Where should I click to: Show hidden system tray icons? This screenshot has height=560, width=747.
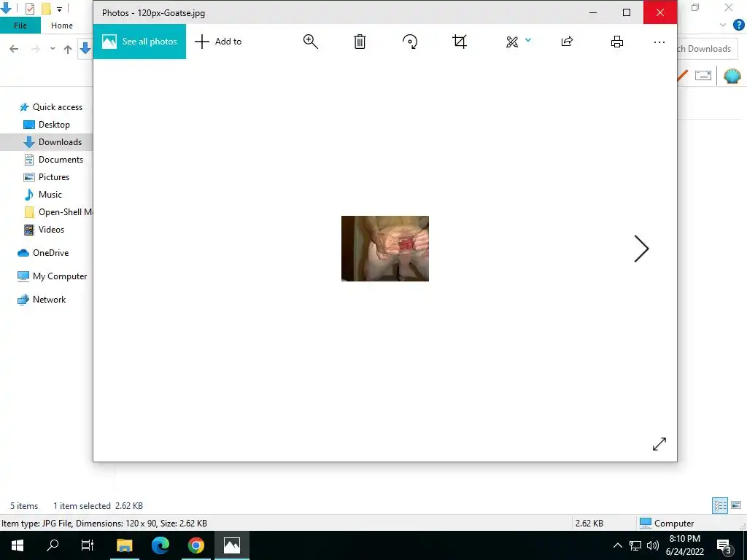[617, 545]
